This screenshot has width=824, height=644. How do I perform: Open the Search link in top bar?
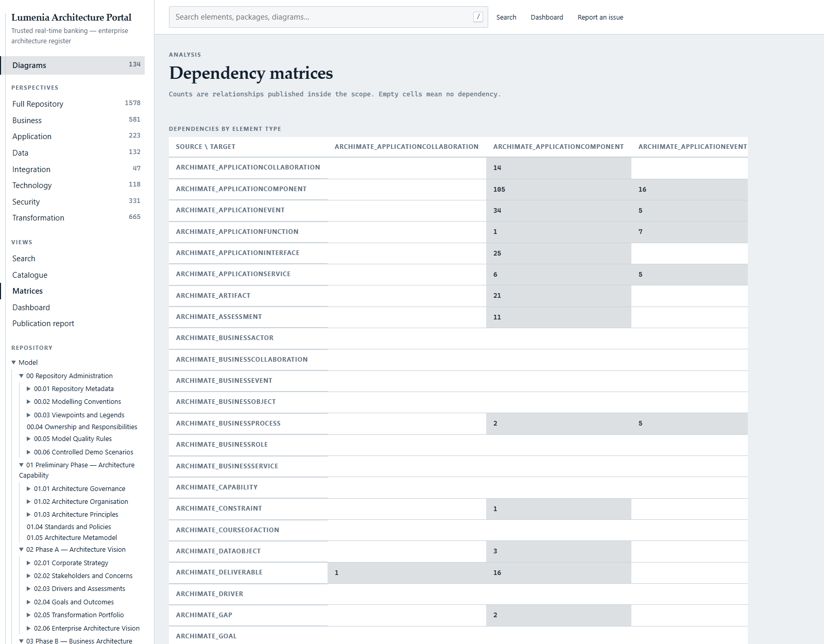coord(506,17)
